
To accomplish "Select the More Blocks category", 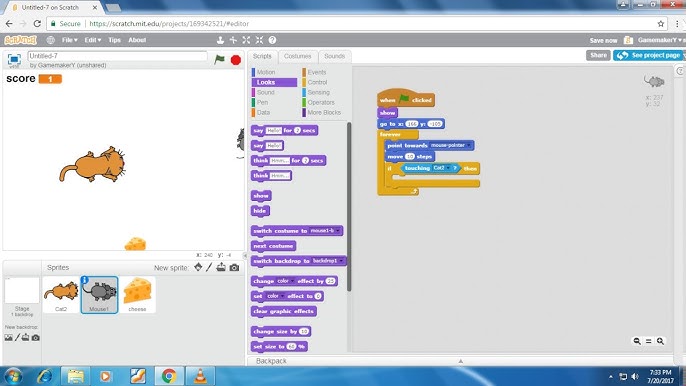I will tap(324, 112).
